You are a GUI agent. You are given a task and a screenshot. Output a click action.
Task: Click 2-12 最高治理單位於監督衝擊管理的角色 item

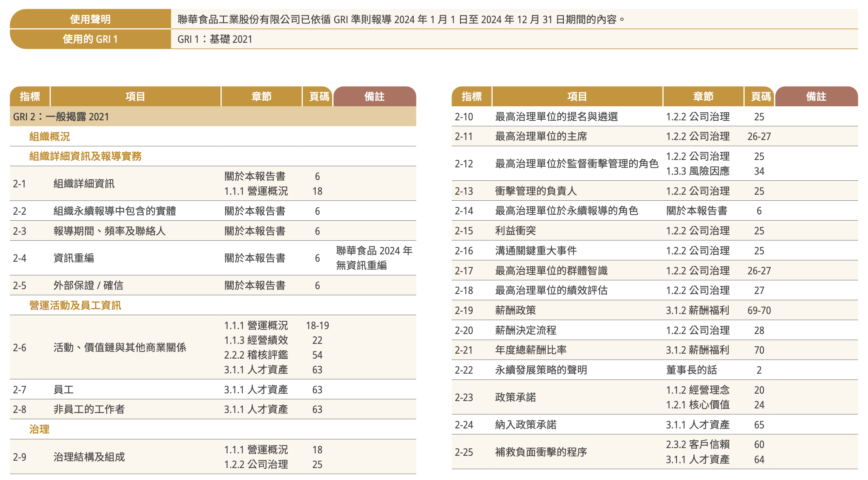[x=577, y=164]
